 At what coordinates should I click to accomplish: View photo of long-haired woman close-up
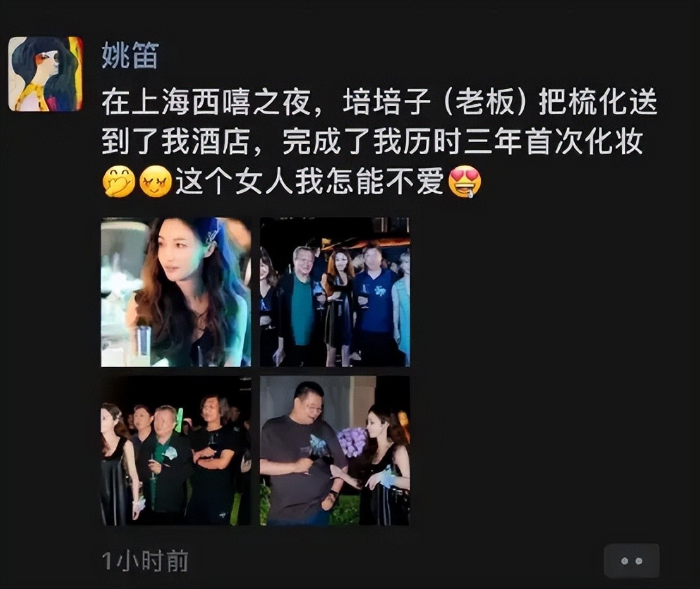coord(176,292)
